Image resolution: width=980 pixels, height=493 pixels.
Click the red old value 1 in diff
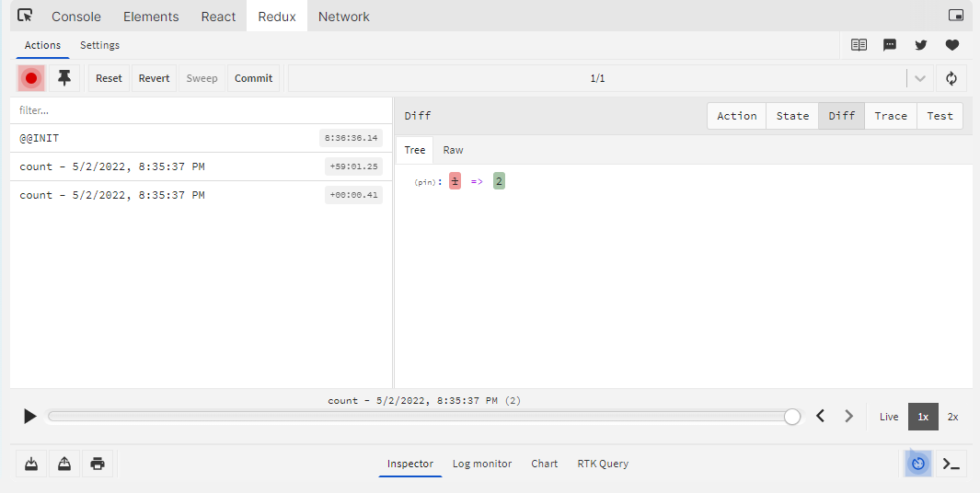(x=455, y=181)
